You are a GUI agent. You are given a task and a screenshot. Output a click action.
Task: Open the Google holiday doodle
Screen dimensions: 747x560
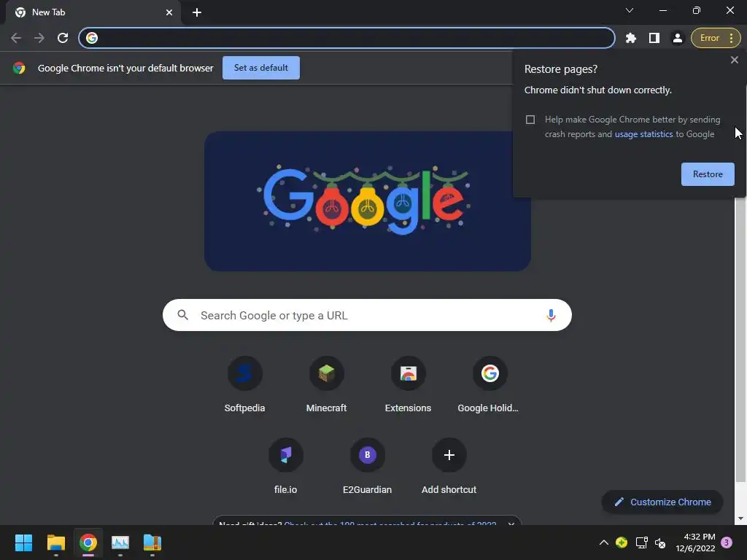point(368,201)
